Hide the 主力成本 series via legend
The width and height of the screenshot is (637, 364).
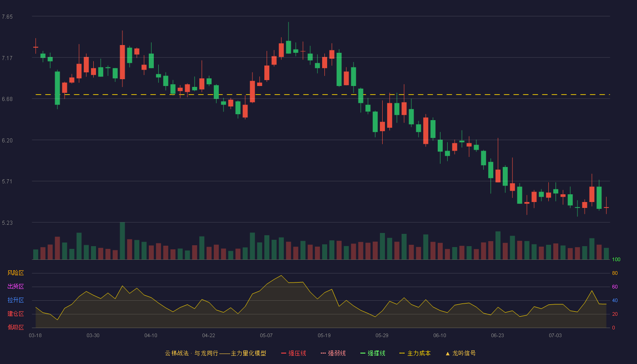coord(415,353)
